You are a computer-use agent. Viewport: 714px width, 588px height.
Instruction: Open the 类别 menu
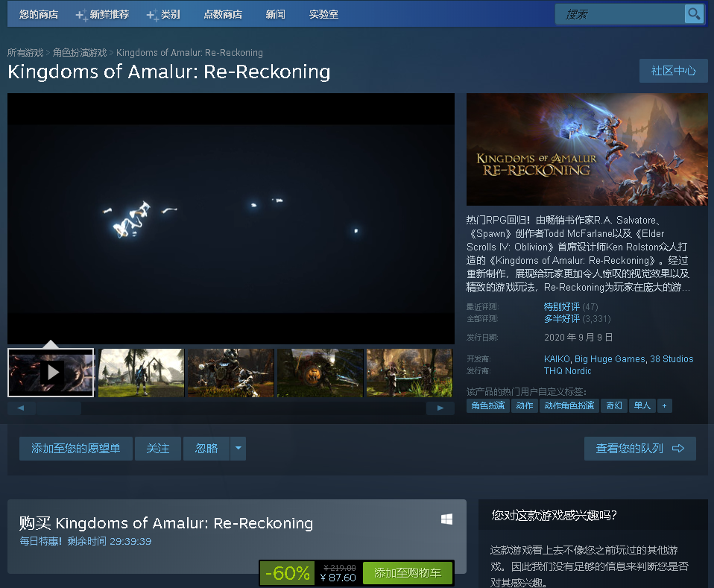coord(164,15)
